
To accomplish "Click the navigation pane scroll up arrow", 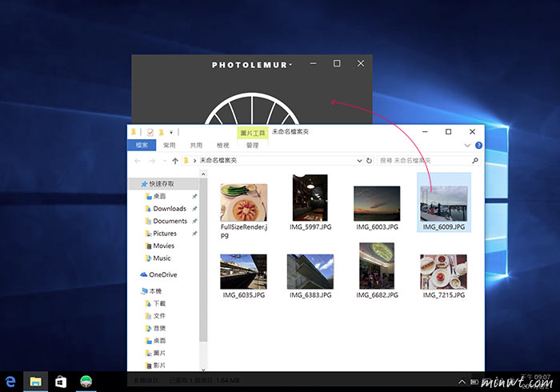I will pyautogui.click(x=203, y=174).
